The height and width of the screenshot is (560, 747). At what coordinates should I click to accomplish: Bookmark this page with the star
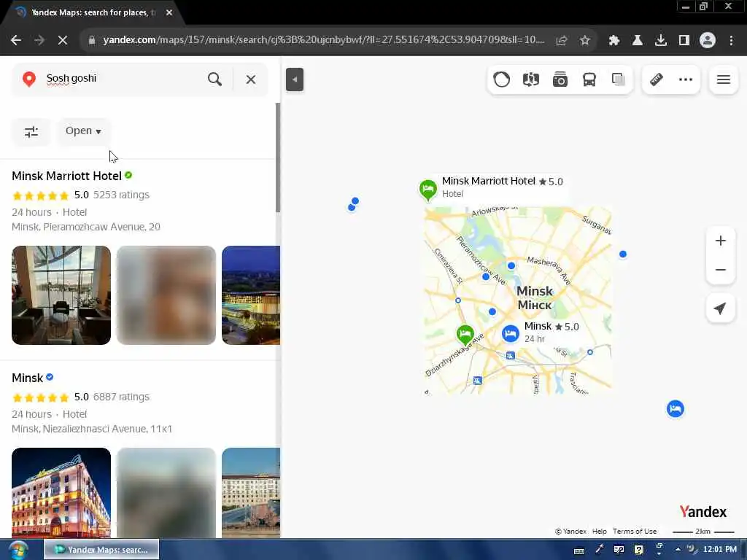pos(585,41)
